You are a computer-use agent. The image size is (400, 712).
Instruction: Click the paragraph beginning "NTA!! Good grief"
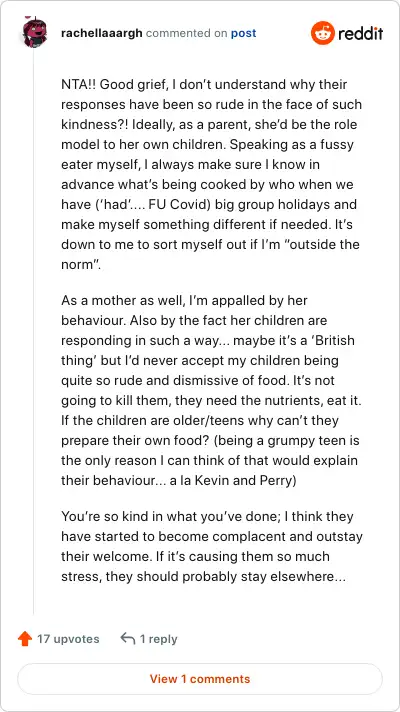(212, 174)
